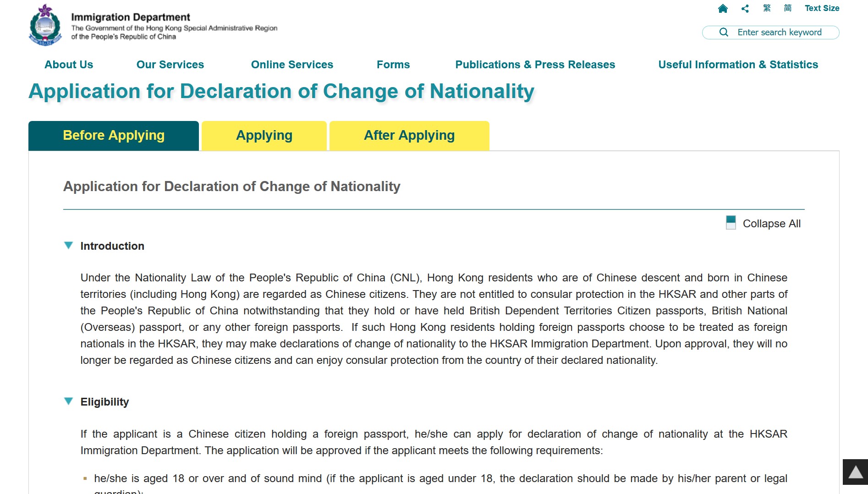Collapse the Eligibility section triangle
This screenshot has height=494, width=868.
pos(68,401)
